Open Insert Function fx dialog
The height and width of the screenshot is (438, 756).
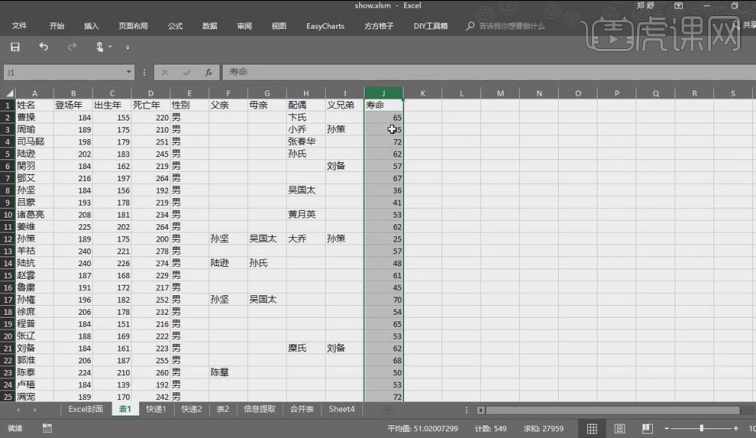click(208, 72)
